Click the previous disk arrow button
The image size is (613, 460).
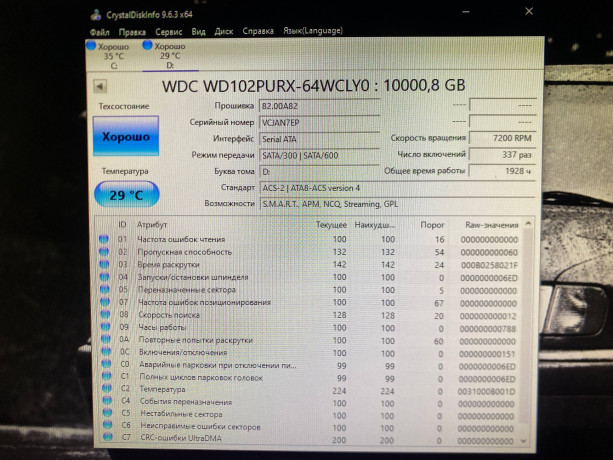pos(100,86)
